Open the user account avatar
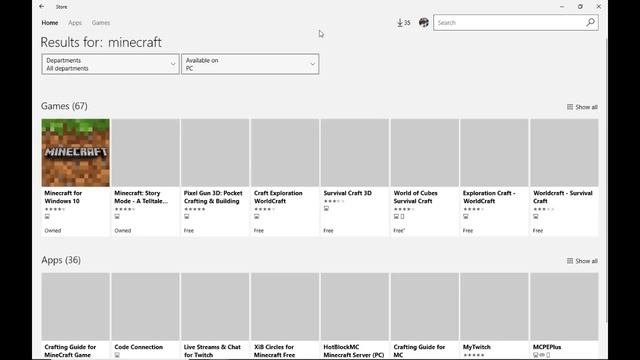This screenshot has width=640, height=360. (x=424, y=22)
